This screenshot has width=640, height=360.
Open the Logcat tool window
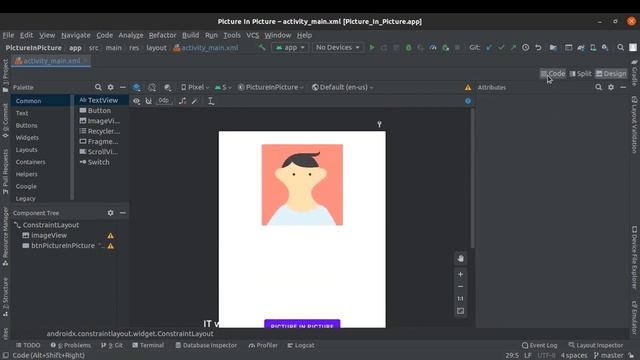301,345
